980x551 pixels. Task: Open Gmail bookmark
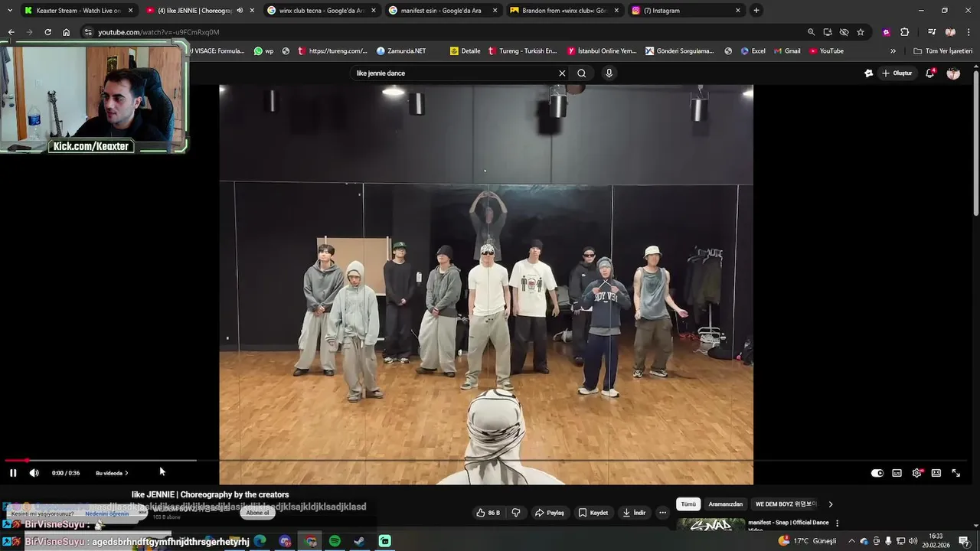pos(788,51)
